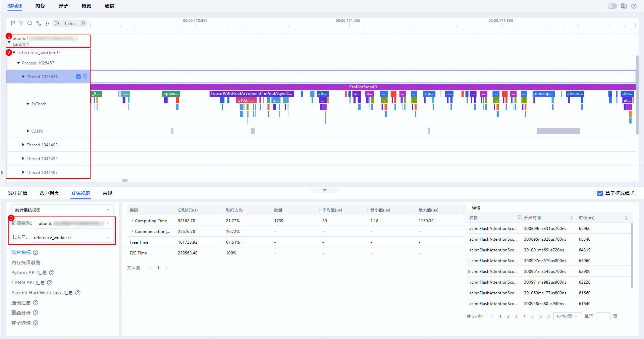Click the magnifier search icon
Viewport: 644px width, 339px height.
pos(30,23)
